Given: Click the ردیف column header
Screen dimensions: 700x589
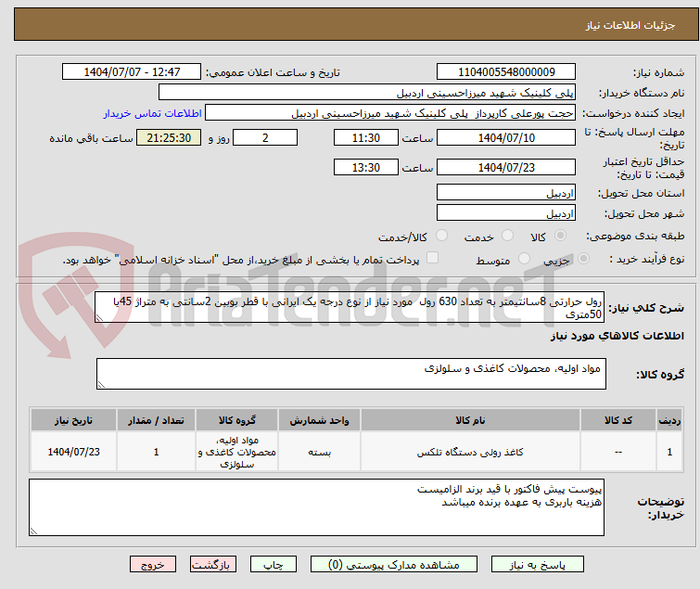Looking at the screenshot, I should (669, 420).
